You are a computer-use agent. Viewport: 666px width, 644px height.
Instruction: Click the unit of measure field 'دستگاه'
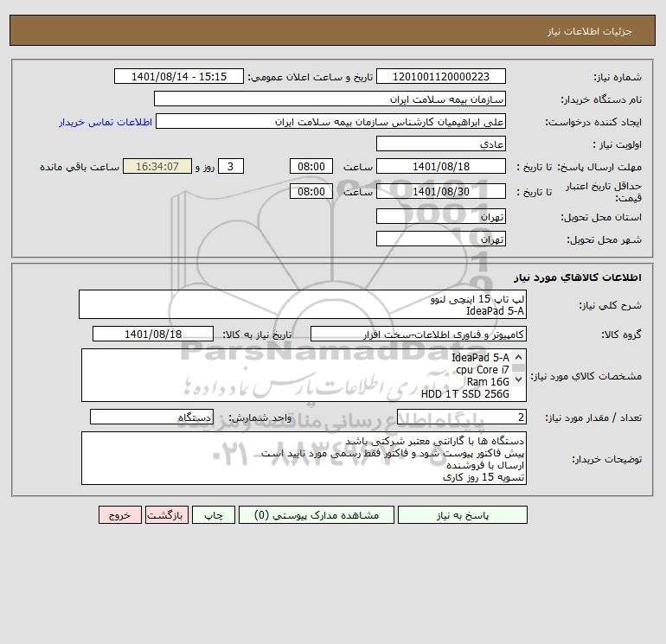[151, 417]
